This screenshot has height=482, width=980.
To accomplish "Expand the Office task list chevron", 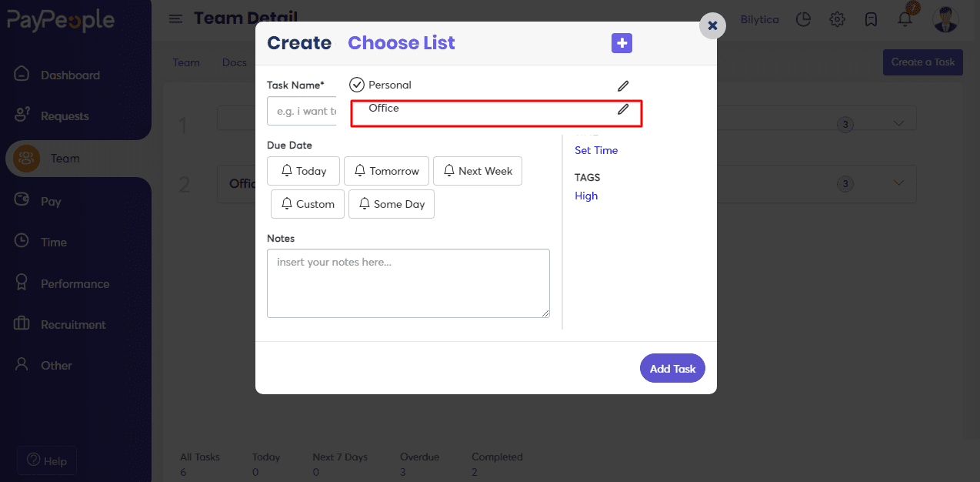I will tap(899, 182).
